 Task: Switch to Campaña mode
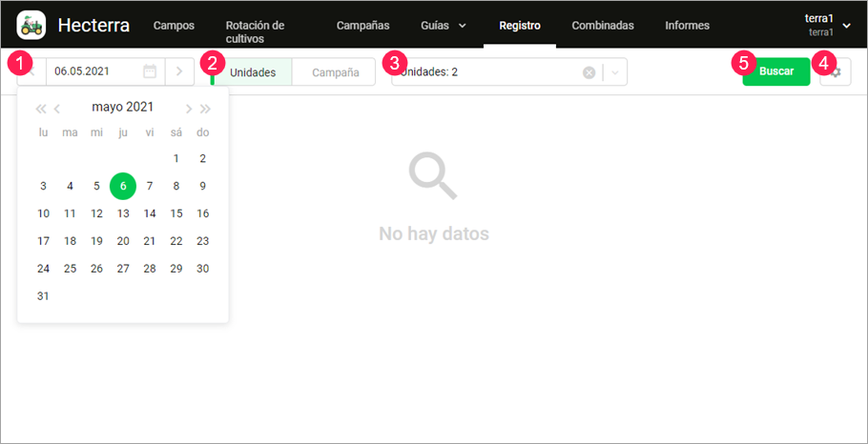click(x=336, y=72)
